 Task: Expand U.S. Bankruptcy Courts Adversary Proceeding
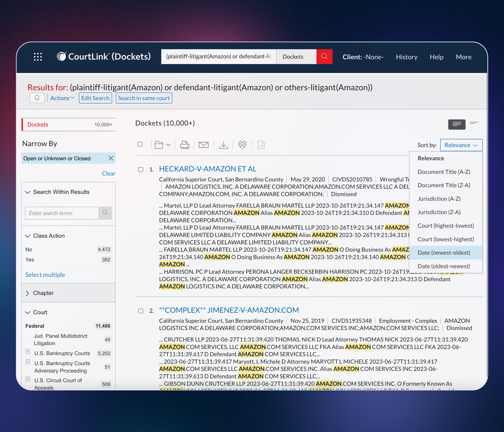(x=28, y=362)
